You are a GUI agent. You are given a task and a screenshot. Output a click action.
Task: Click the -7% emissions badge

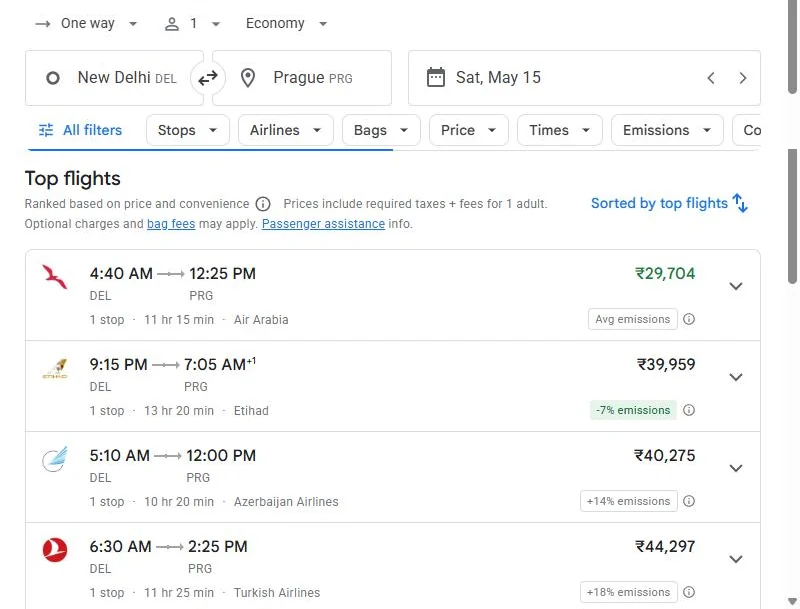tap(633, 410)
